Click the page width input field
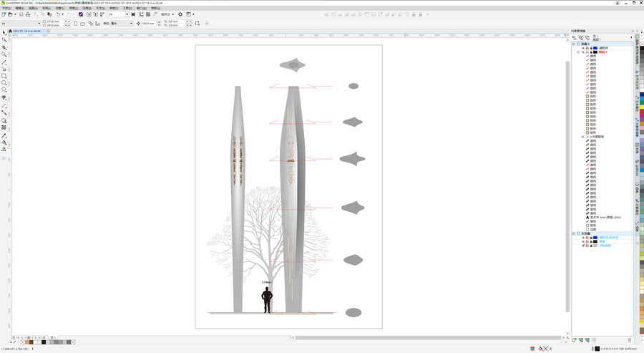Viewport: 644px width, 353px height. click(x=54, y=21)
